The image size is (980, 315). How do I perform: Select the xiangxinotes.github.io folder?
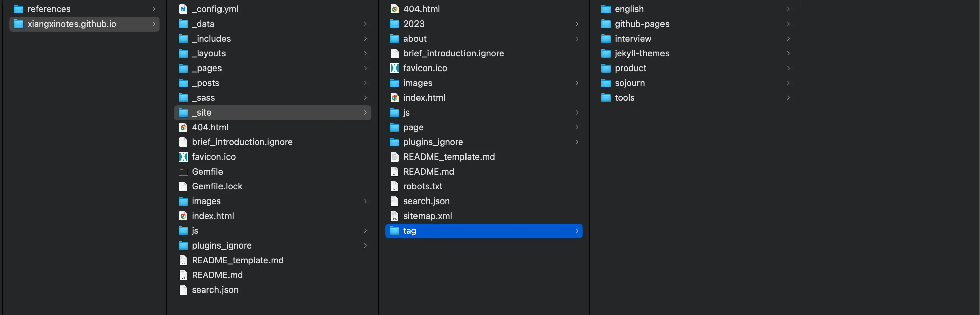point(71,24)
